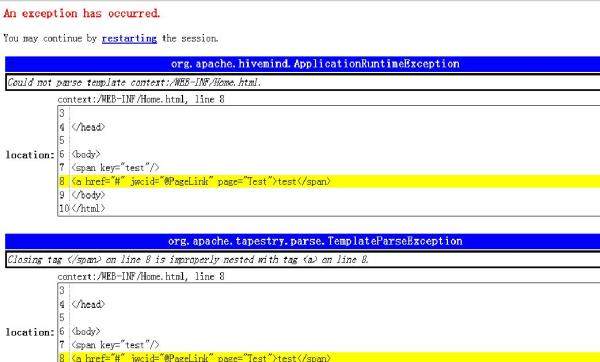This screenshot has height=362, width=600.
Task: Click the first 'location:' label
Action: [x=30, y=155]
